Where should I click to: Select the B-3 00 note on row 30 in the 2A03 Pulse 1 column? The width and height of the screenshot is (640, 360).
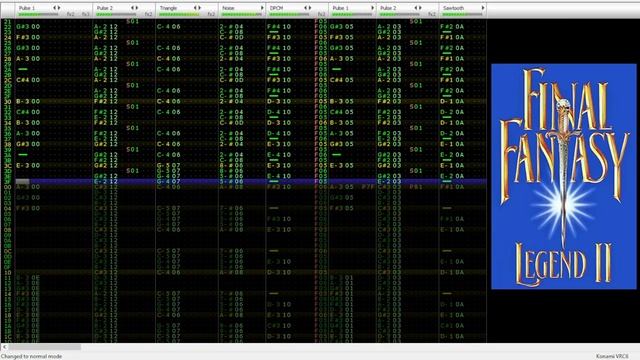(x=28, y=101)
